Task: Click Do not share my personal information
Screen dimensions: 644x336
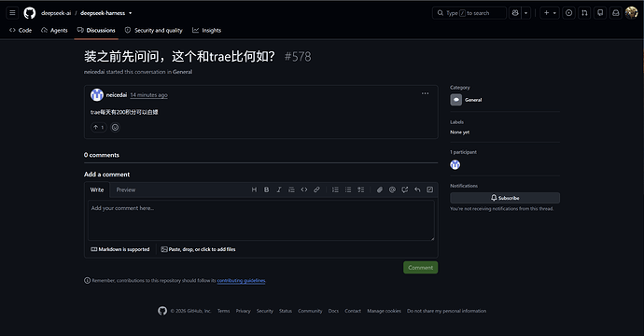Action: pos(446,311)
